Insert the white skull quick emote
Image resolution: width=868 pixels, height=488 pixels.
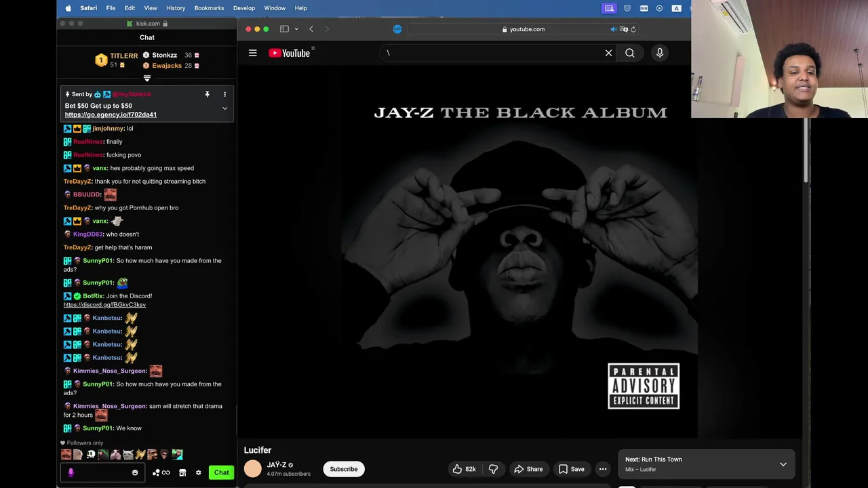(x=91, y=455)
